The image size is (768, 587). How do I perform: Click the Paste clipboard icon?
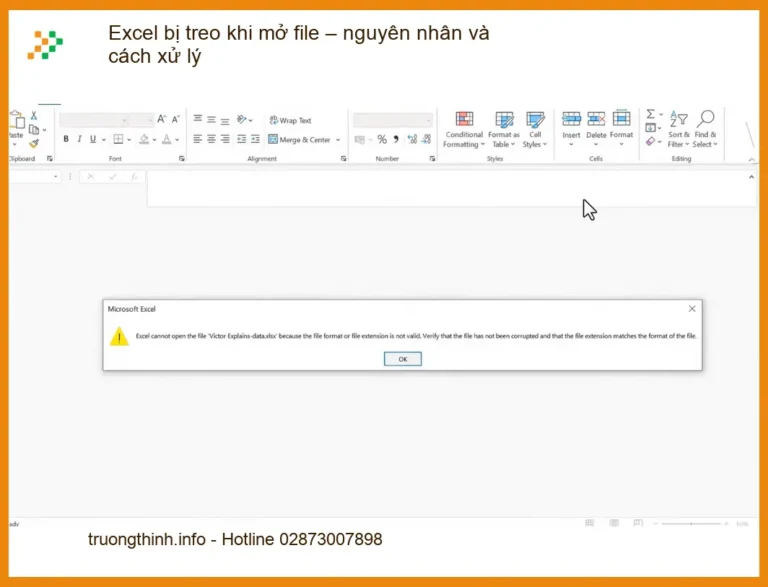coord(16,120)
